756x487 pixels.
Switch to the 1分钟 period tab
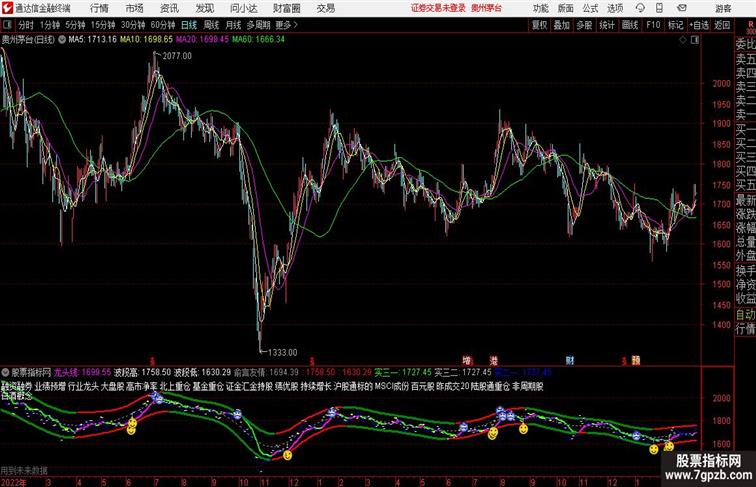50,25
